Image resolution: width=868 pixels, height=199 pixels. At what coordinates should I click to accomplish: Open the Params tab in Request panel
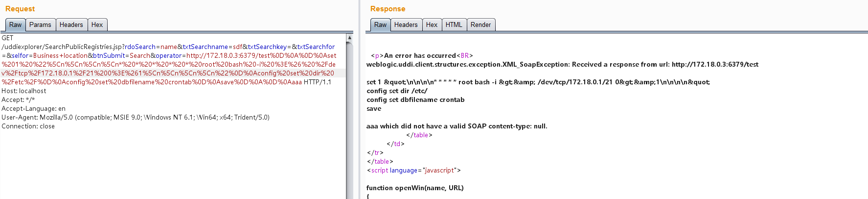point(40,25)
